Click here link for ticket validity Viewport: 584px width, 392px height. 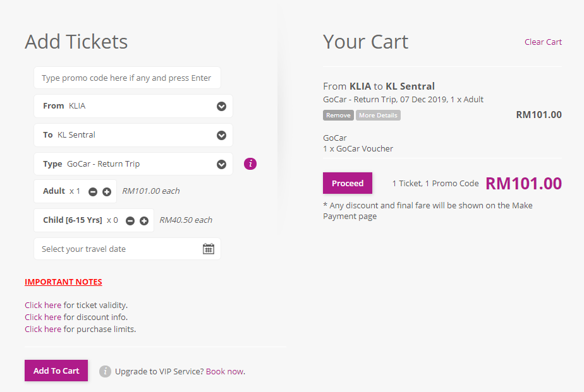pos(43,305)
